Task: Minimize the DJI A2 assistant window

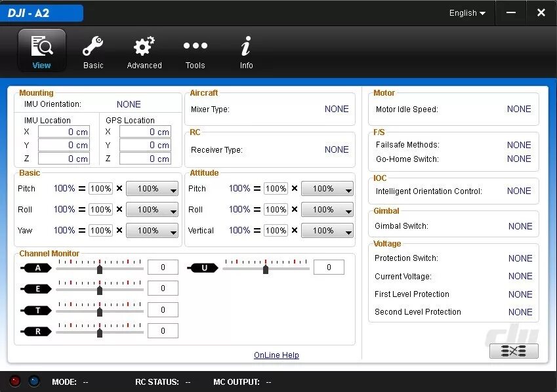Action: click(x=511, y=13)
